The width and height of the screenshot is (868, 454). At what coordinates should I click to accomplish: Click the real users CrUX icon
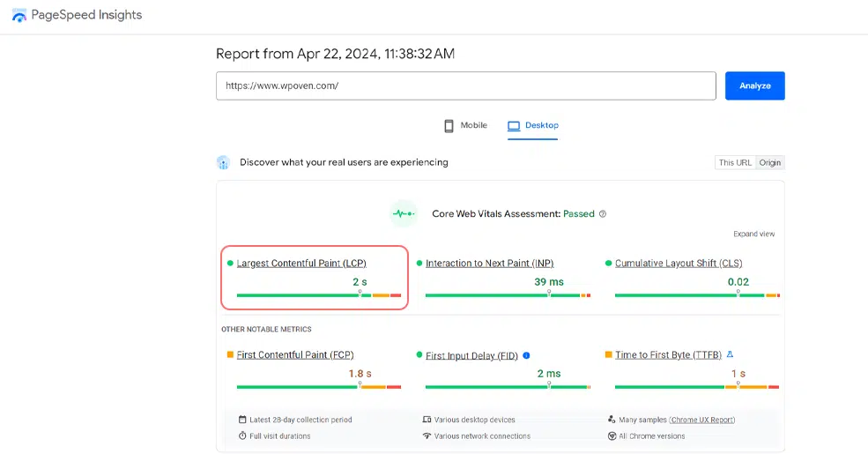click(223, 163)
